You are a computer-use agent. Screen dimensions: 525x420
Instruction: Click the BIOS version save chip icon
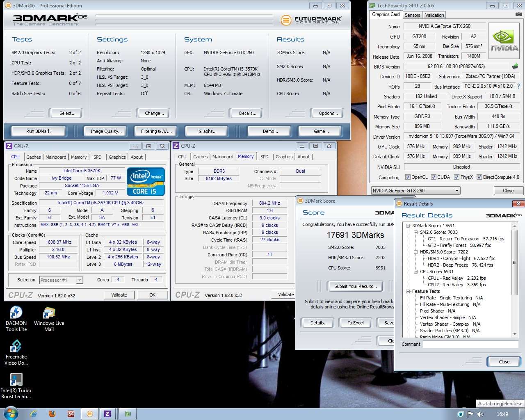point(515,66)
